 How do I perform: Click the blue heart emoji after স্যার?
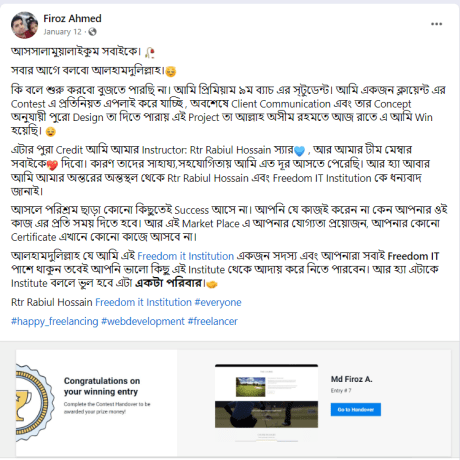pyautogui.click(x=300, y=151)
